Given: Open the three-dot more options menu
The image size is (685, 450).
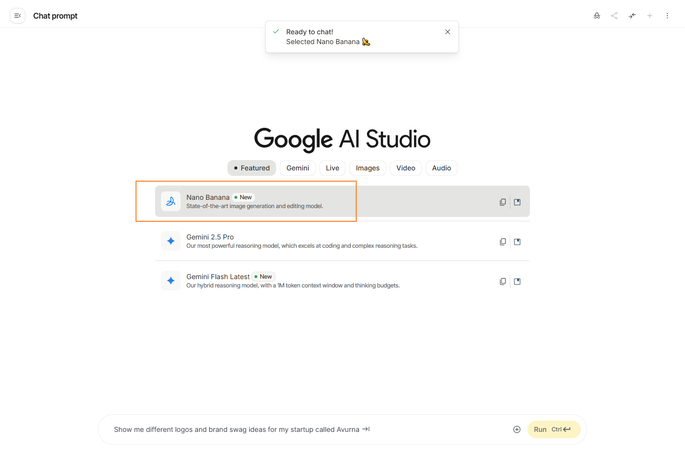Looking at the screenshot, I should [x=667, y=16].
